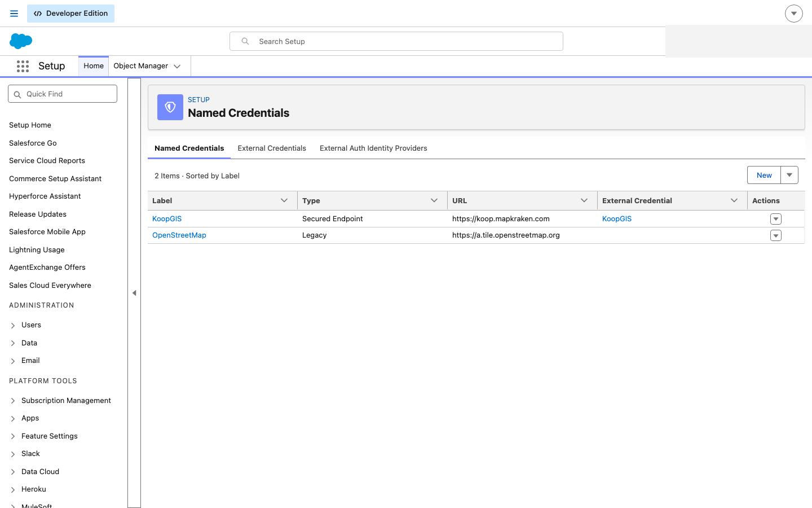The image size is (812, 508).
Task: Open the External Credential column menu
Action: 734,200
